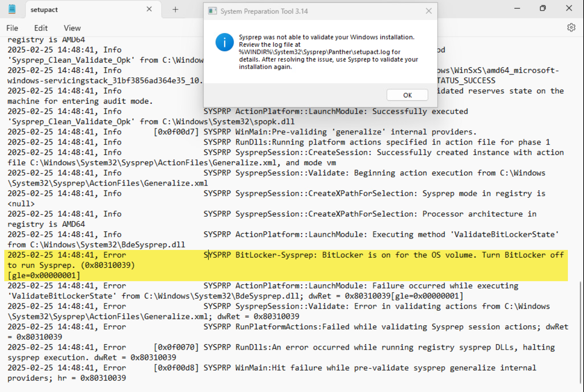Open Notepad settings gear
This screenshot has width=584, height=392.
click(571, 28)
